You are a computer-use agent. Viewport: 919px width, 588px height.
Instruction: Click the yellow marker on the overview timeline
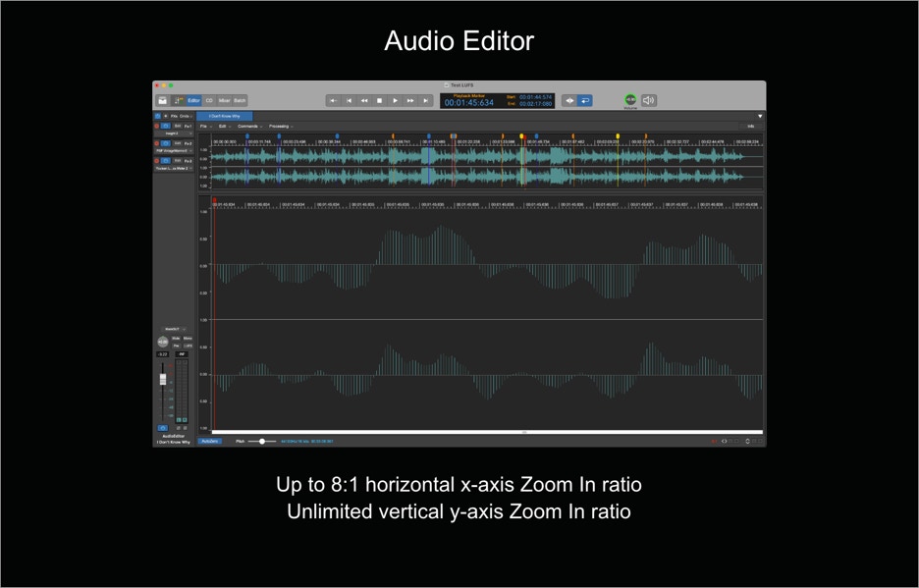point(618,135)
